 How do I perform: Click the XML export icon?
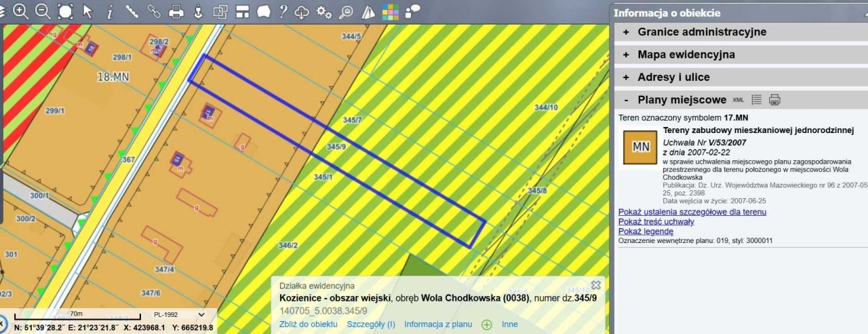pos(738,100)
